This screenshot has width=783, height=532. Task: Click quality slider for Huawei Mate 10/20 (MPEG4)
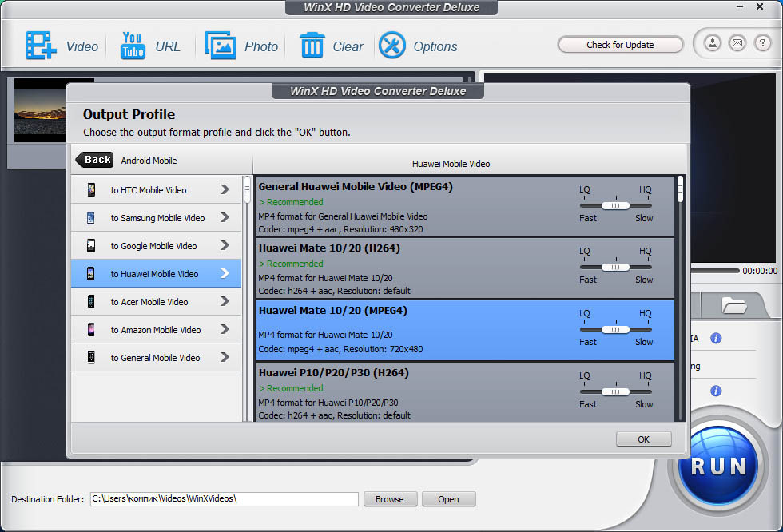[x=616, y=329]
